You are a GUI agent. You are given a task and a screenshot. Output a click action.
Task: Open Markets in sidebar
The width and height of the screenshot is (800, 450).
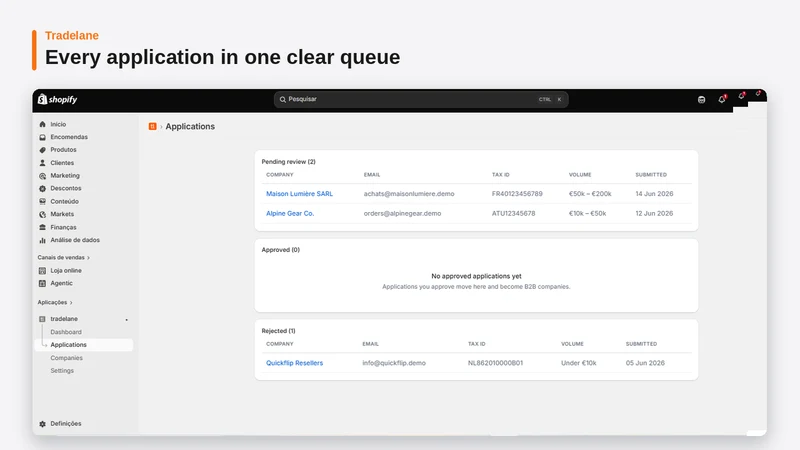(x=62, y=214)
